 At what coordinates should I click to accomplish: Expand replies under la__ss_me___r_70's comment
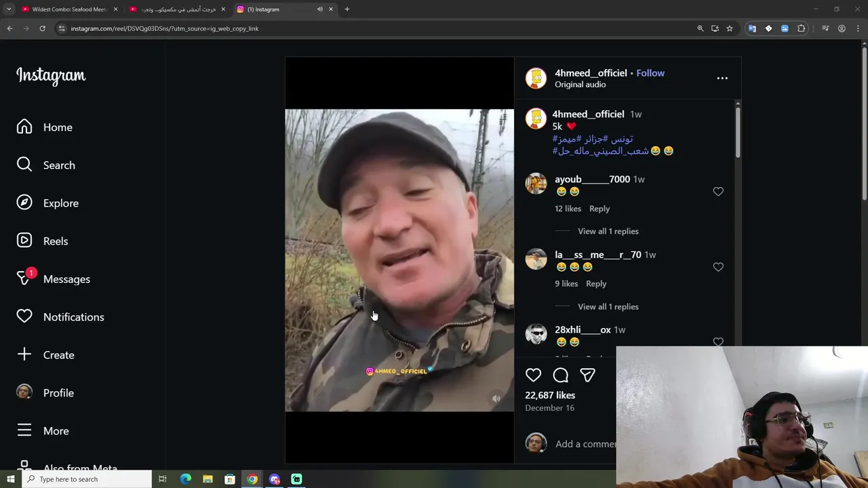pos(608,306)
